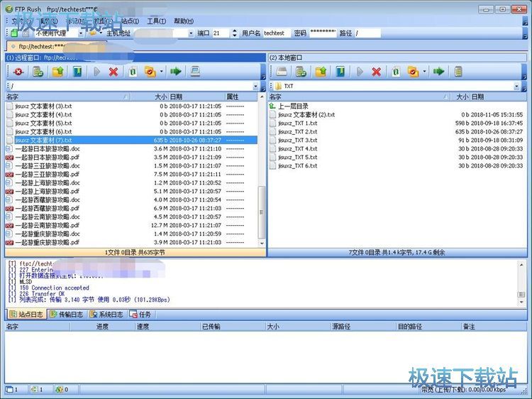Click the username field showing techtest
The width and height of the screenshot is (532, 399).
pos(277,33)
